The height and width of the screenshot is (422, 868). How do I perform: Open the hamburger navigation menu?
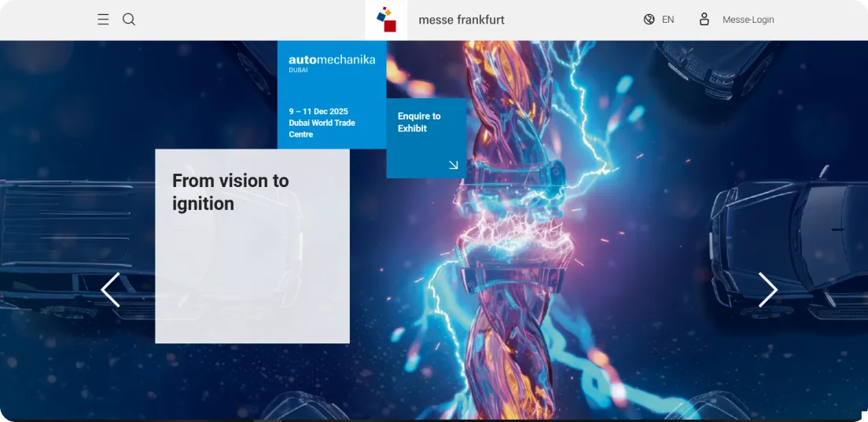(x=103, y=20)
